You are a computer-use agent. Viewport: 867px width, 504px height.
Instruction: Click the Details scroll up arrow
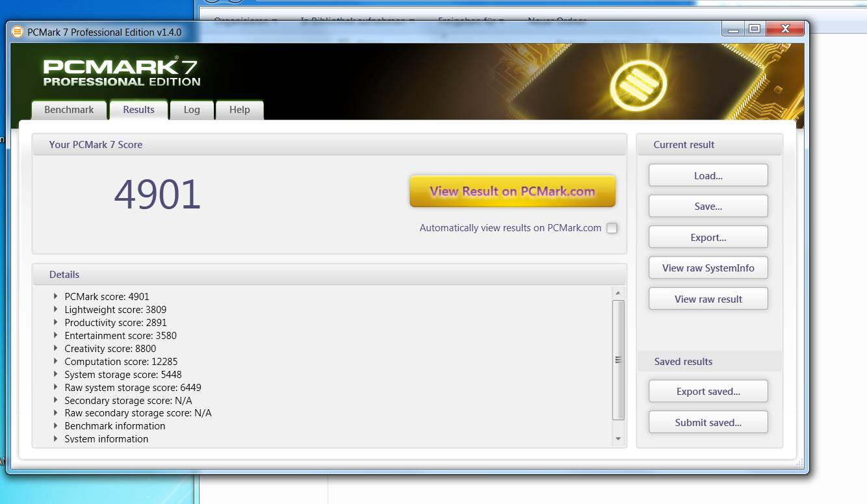coord(618,294)
